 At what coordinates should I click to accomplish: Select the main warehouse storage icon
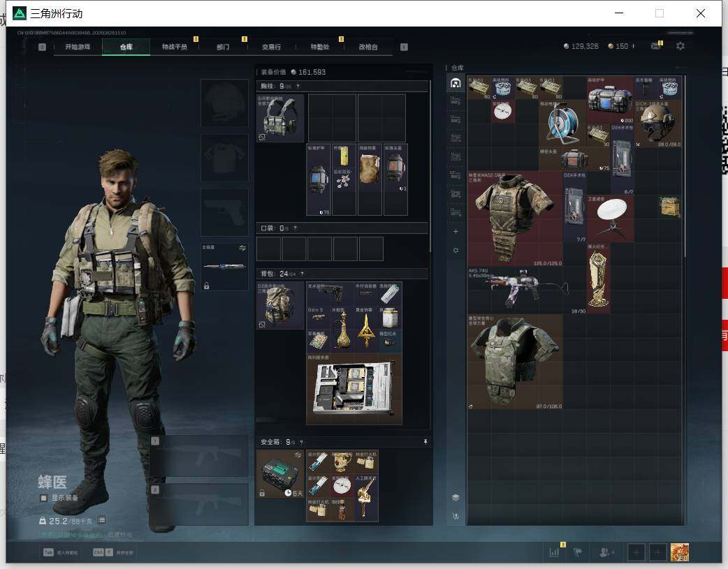(456, 83)
